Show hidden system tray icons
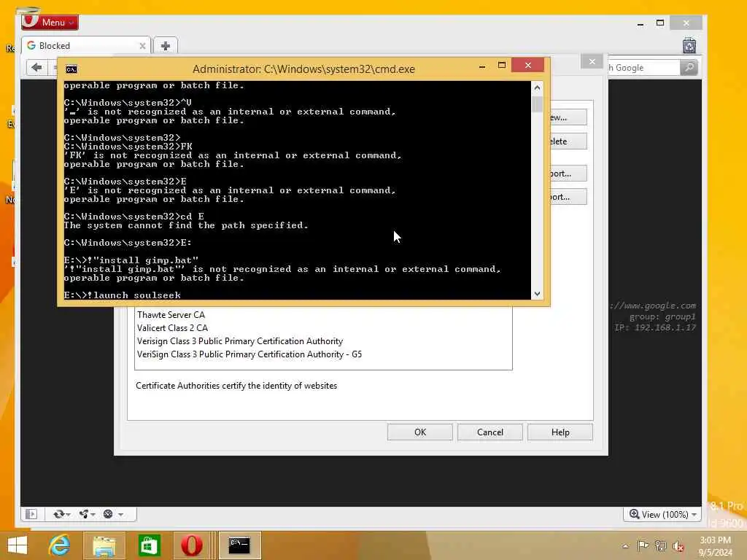This screenshot has height=560, width=747. pyautogui.click(x=625, y=546)
